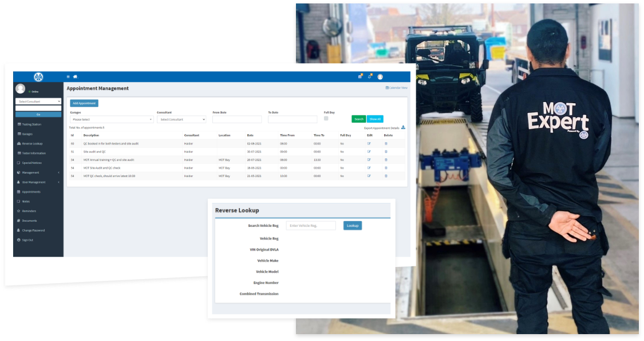
Task: Focus sidebar text box above Go
Action: coord(38,108)
